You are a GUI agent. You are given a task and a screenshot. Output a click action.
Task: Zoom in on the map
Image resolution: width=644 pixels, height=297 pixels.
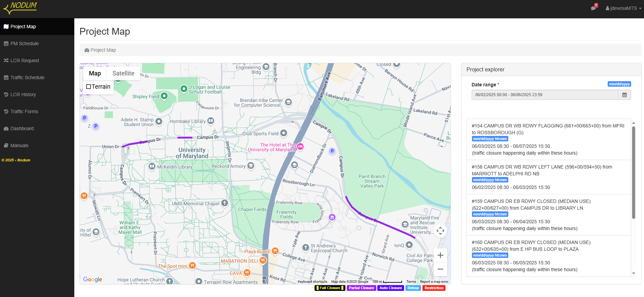(440, 255)
